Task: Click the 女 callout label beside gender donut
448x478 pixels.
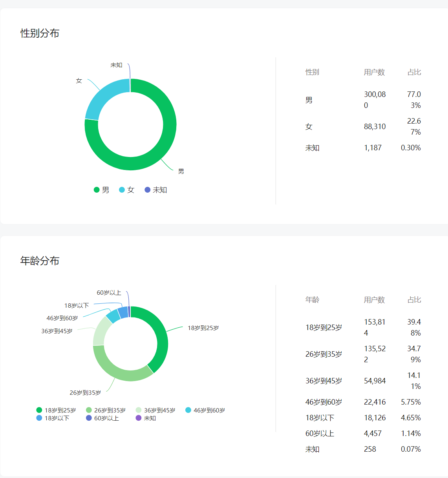Action: tap(79, 81)
